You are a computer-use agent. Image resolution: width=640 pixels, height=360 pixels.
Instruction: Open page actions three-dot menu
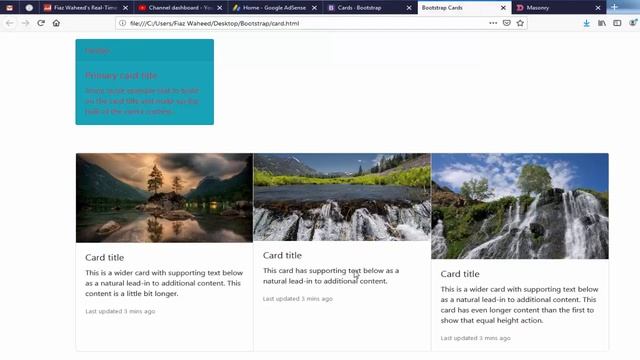pyautogui.click(x=493, y=23)
